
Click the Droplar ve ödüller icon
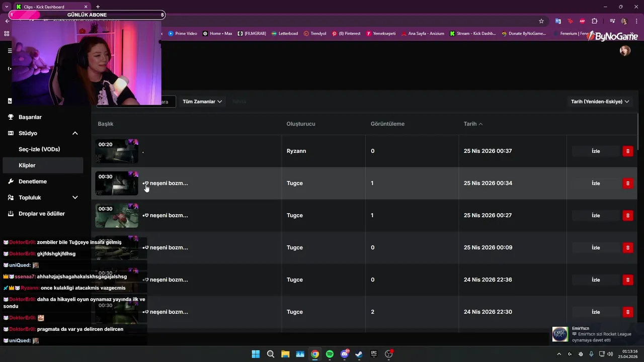point(11,214)
